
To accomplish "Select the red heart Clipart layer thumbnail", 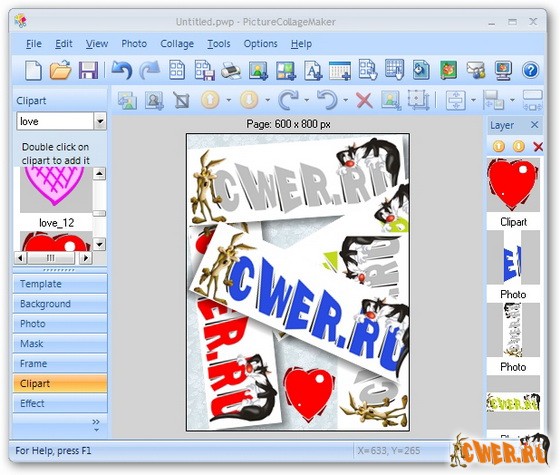I will 513,185.
